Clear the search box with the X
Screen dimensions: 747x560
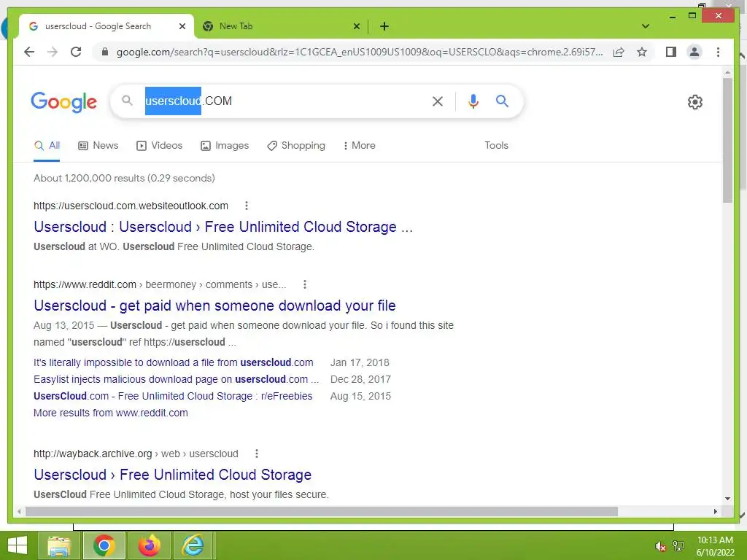click(438, 101)
